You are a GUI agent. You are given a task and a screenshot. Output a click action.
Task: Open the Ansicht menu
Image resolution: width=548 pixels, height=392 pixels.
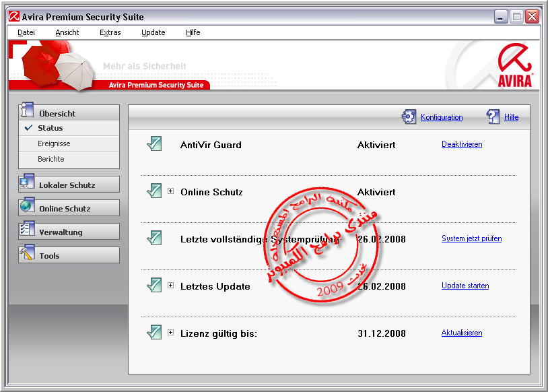click(x=67, y=32)
